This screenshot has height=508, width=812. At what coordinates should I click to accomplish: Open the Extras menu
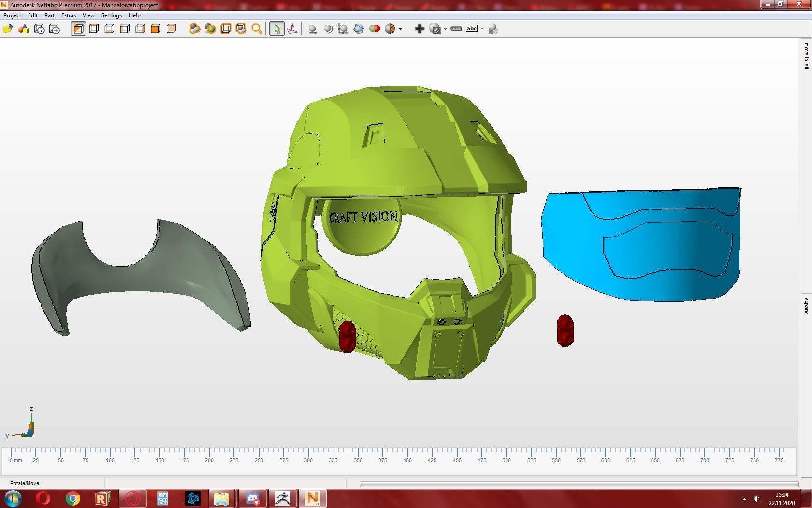[69, 15]
